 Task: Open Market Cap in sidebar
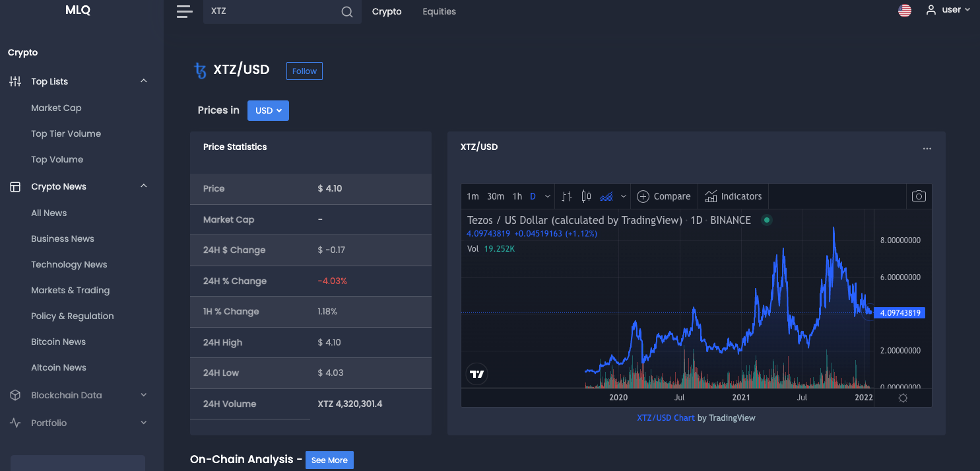click(x=56, y=108)
